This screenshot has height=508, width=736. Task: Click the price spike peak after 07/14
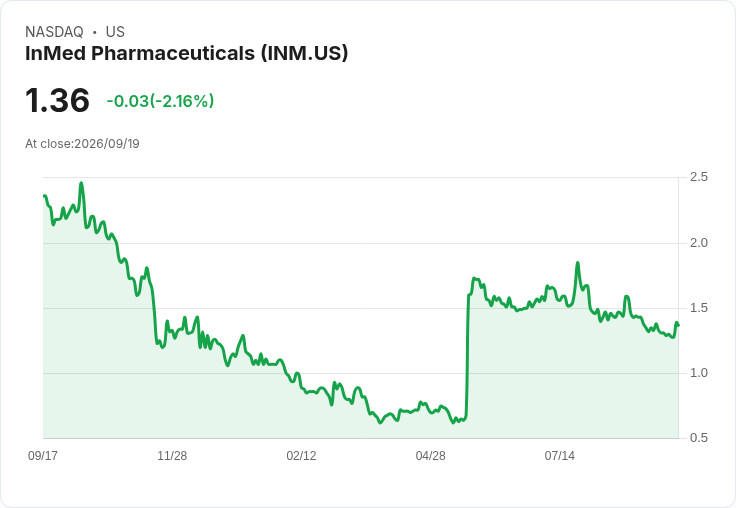coord(578,263)
